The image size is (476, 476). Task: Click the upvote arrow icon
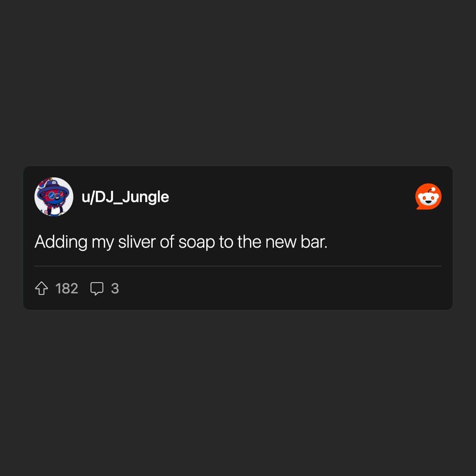(x=42, y=288)
